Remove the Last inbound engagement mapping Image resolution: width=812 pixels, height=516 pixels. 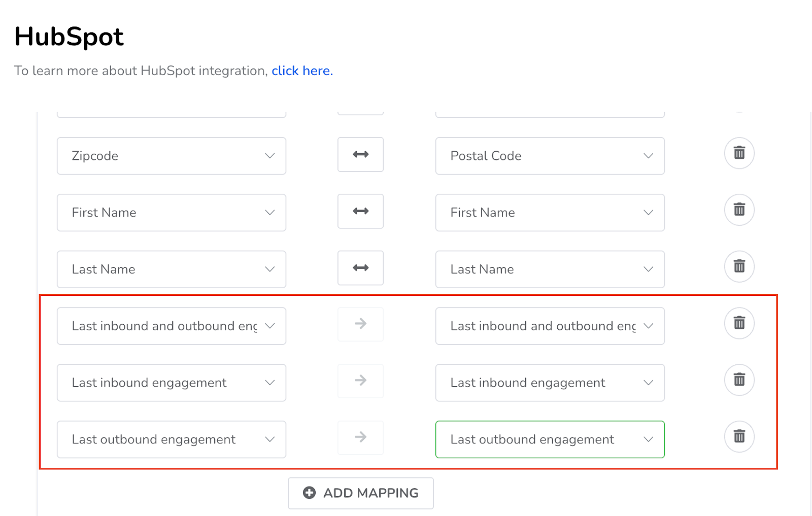point(739,380)
